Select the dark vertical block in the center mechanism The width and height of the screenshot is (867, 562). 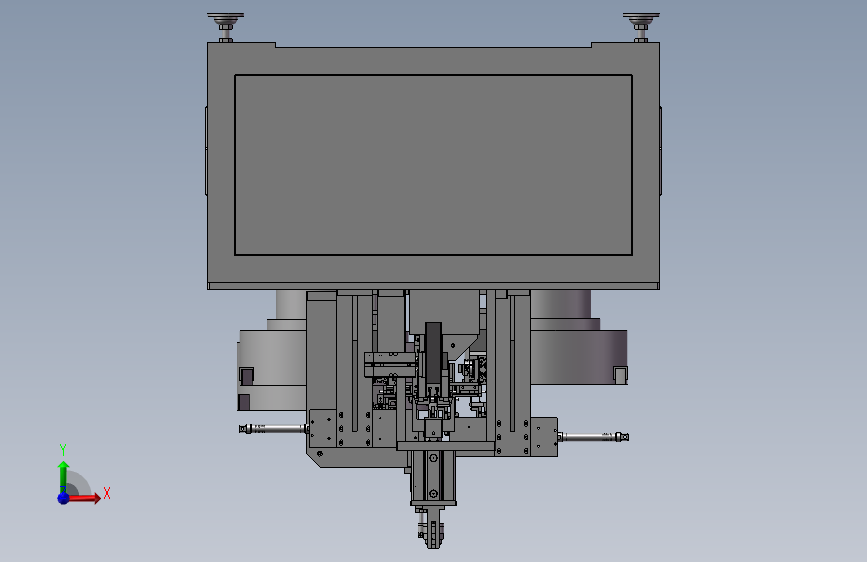434,354
